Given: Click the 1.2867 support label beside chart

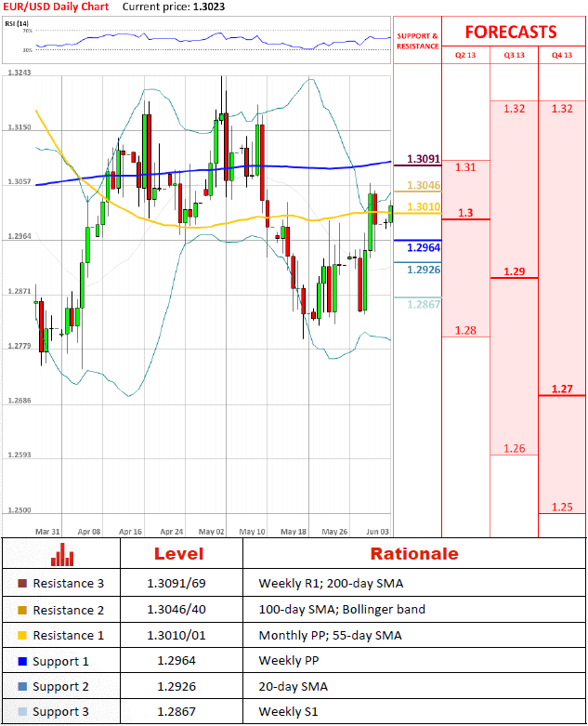Looking at the screenshot, I should coord(424,304).
